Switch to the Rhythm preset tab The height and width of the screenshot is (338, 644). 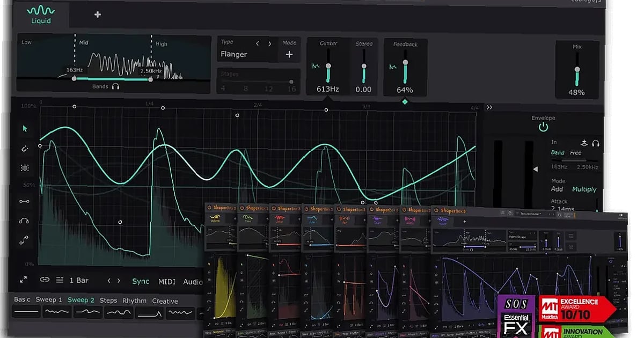134,300
